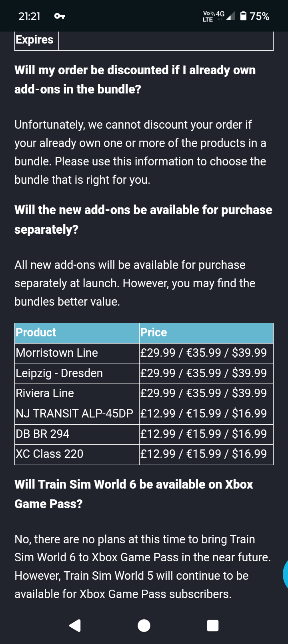This screenshot has width=288, height=644.
Task: Tap the Riviera Line table entry
Action: click(x=45, y=393)
